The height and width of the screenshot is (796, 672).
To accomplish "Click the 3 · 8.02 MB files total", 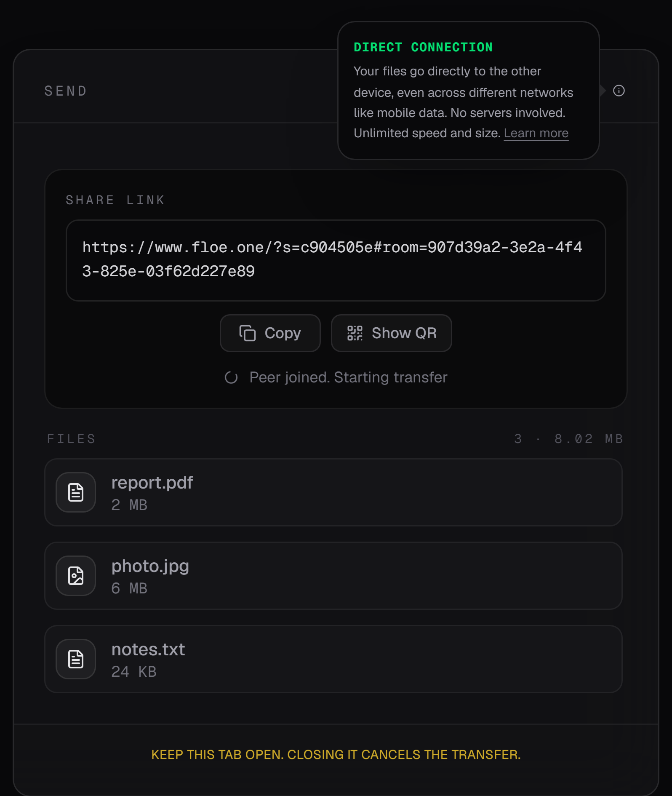I will click(x=568, y=439).
